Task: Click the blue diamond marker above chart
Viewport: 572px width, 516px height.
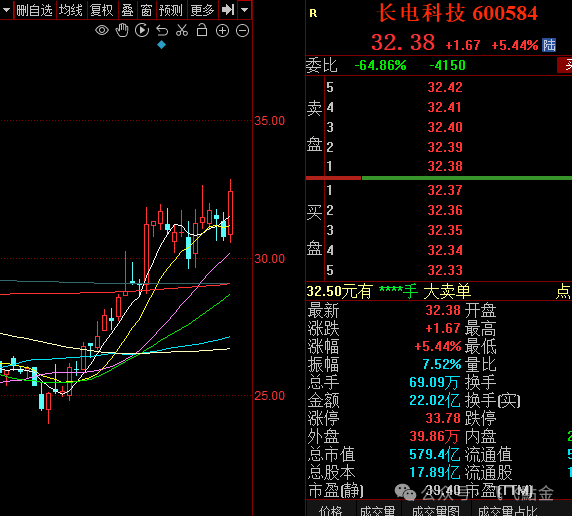Action: coord(162,45)
